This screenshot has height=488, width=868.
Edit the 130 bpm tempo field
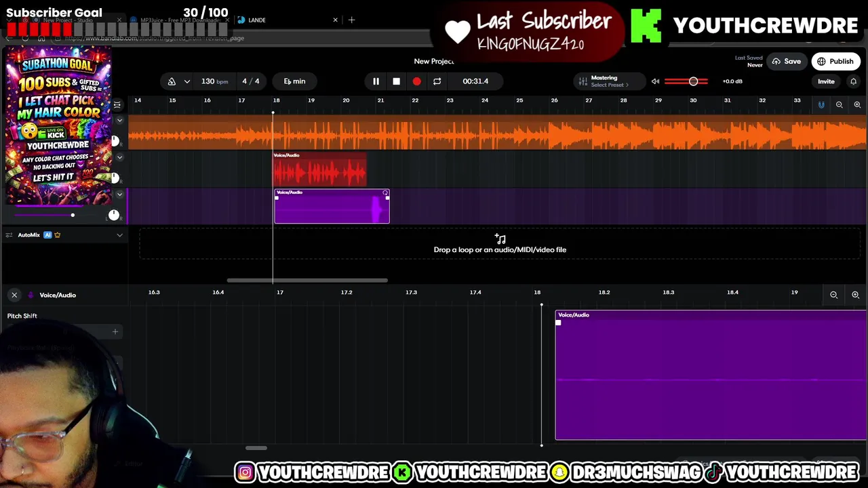tap(214, 81)
